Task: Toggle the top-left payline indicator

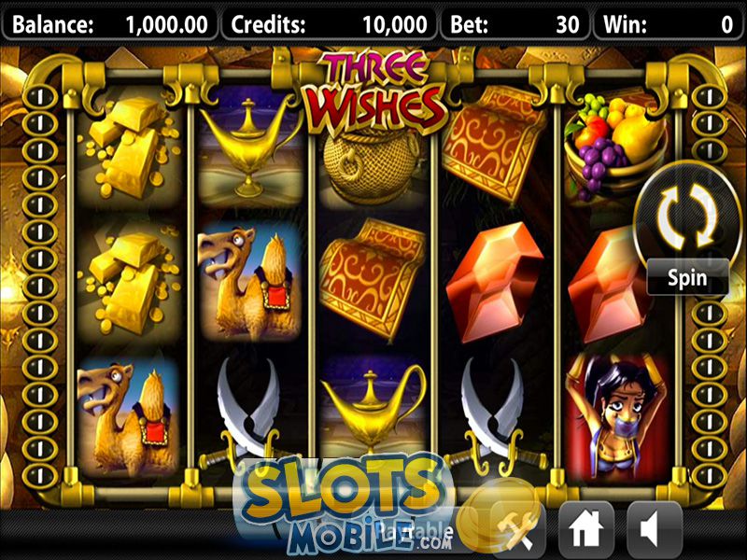Action: [x=40, y=97]
